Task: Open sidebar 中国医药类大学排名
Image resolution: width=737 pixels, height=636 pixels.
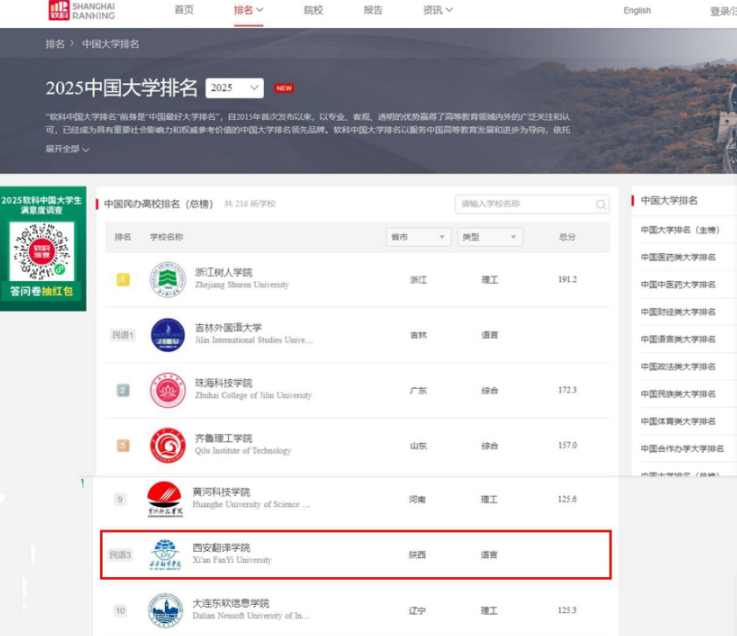Action: [678, 257]
